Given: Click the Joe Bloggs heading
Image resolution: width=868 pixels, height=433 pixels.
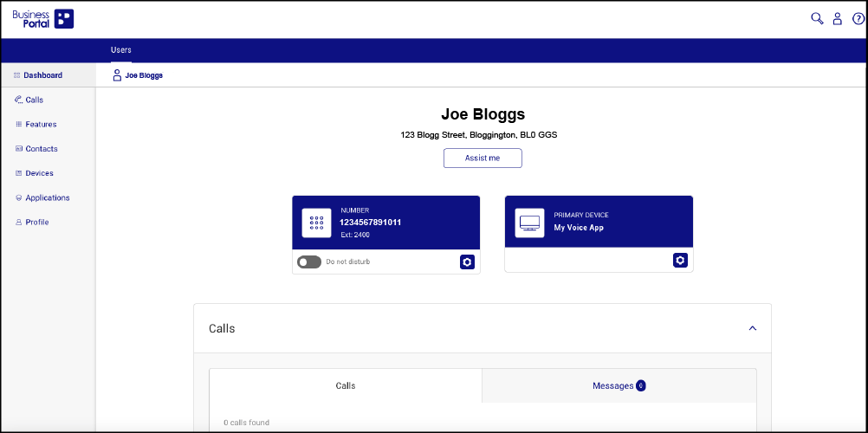Looking at the screenshot, I should point(483,114).
